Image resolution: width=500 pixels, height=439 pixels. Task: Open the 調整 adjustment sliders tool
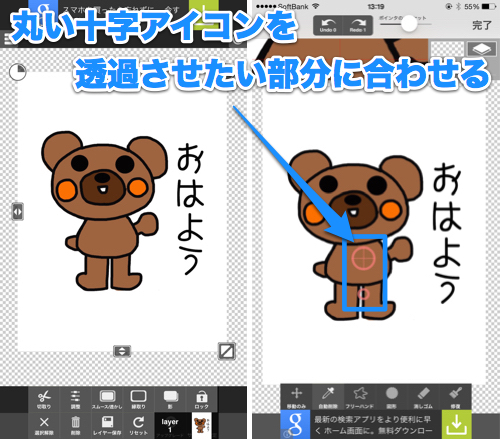coord(76,399)
